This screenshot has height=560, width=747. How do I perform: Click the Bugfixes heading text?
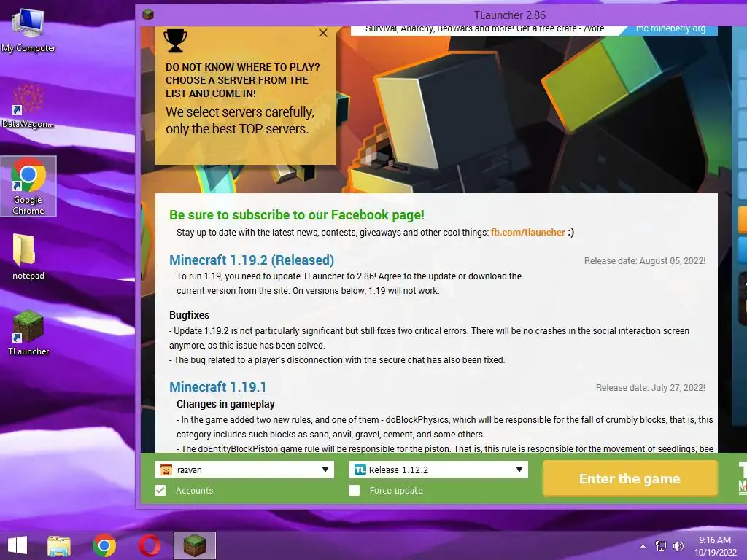189,315
